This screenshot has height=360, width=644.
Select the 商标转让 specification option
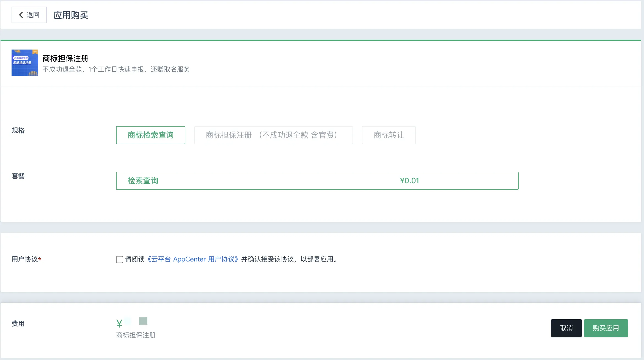[x=389, y=135]
